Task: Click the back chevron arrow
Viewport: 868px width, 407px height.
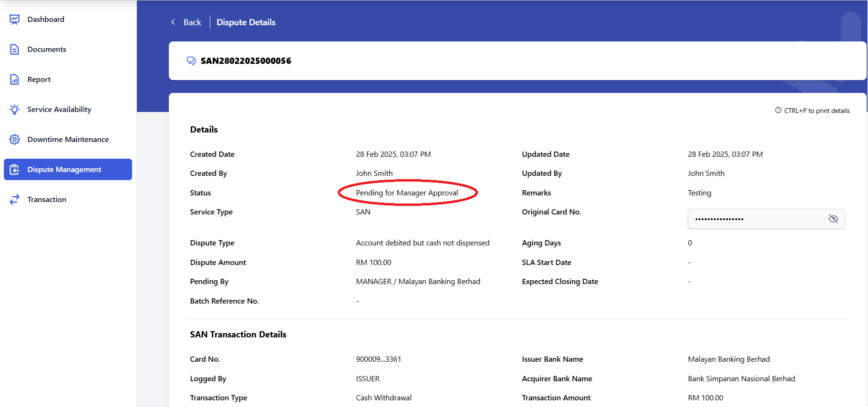Action: click(x=173, y=22)
